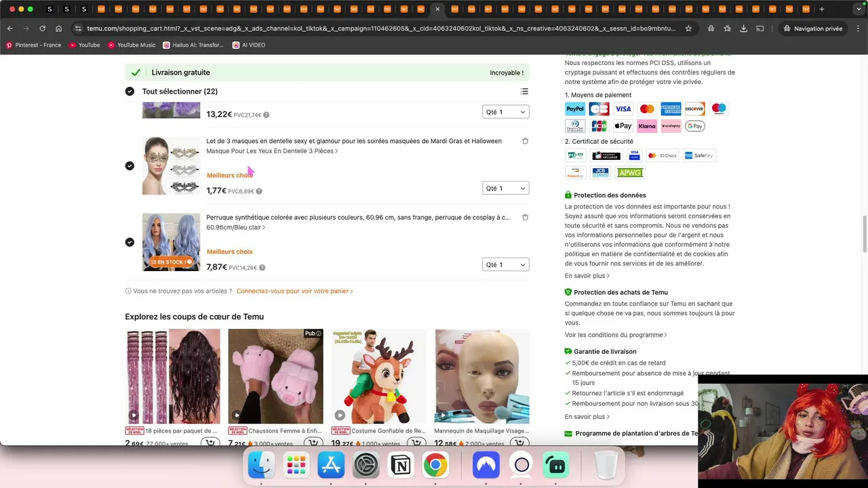This screenshot has height=488, width=868.
Task: Open the browser three-dot menu
Action: click(858, 28)
